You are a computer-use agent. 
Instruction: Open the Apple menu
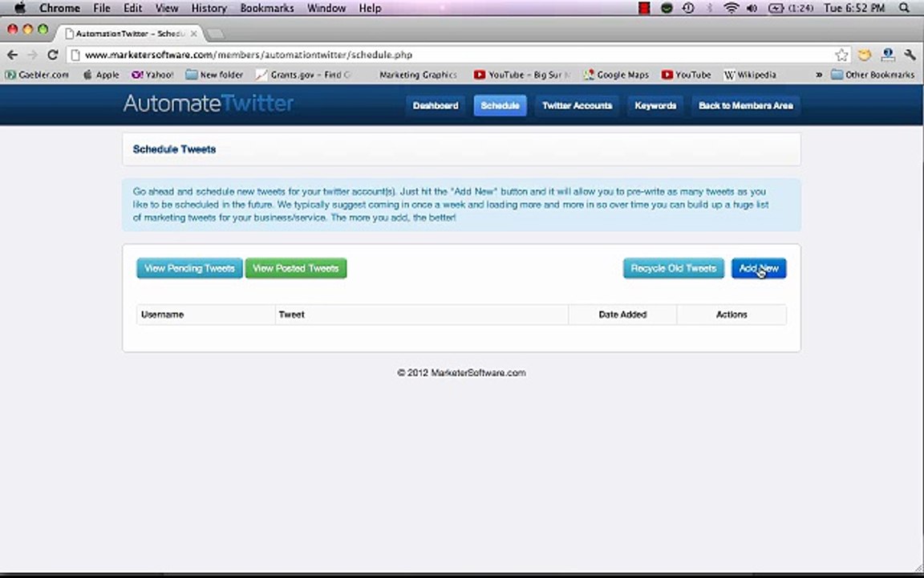[x=19, y=8]
